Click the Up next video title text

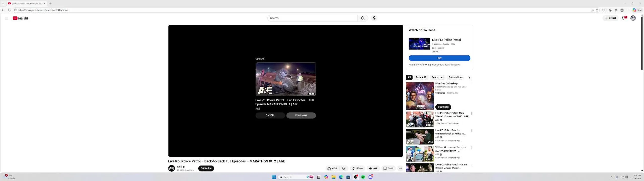click(x=285, y=102)
